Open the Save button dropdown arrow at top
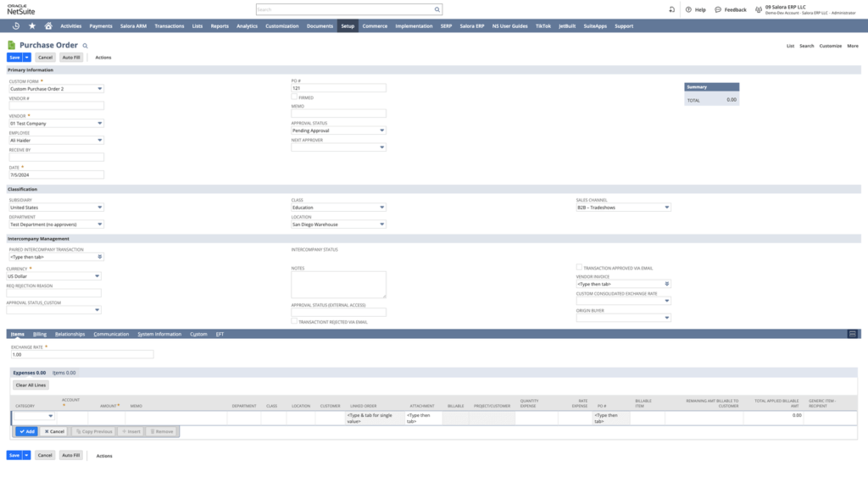Screen dimensions: 868x488 (x=27, y=57)
